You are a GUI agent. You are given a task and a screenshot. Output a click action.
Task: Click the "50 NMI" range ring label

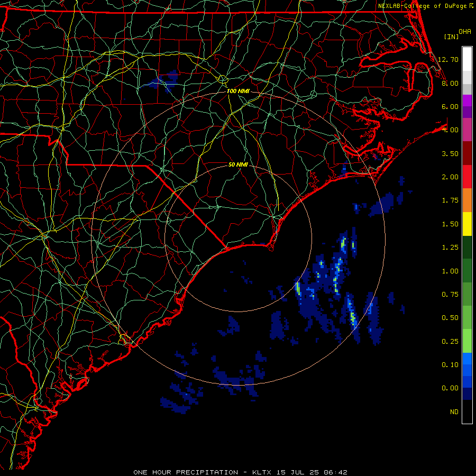pos(238,164)
